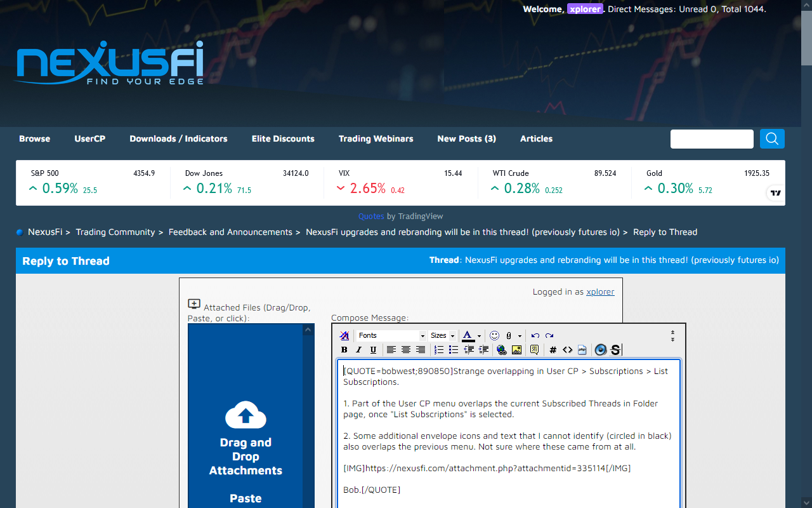Toggle underline formatting
This screenshot has width=812, height=508.
pos(373,350)
